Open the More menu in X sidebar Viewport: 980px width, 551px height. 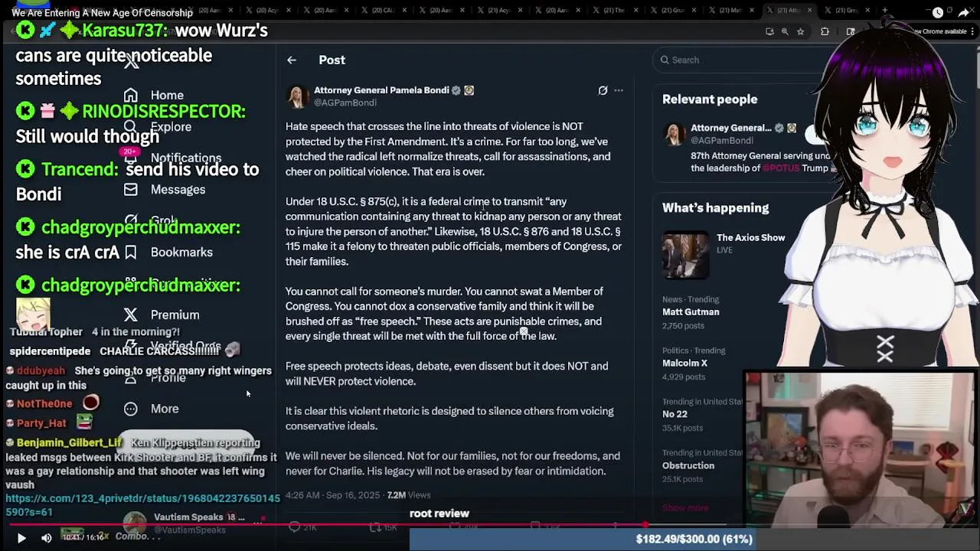click(165, 409)
